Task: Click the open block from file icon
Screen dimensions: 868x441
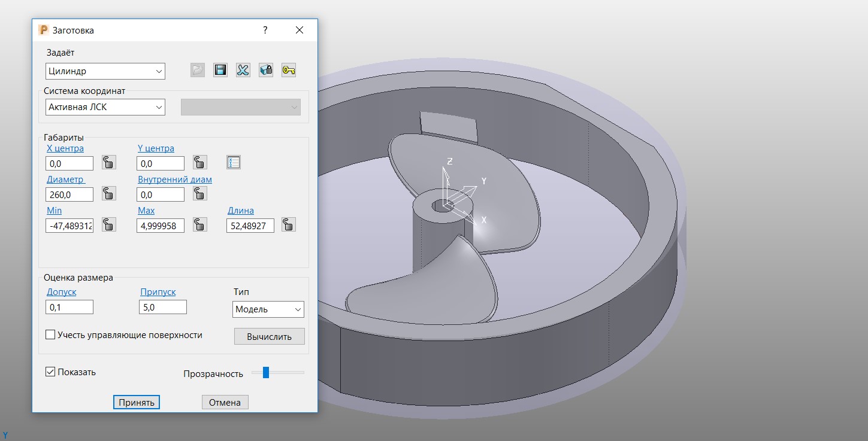Action: click(198, 71)
